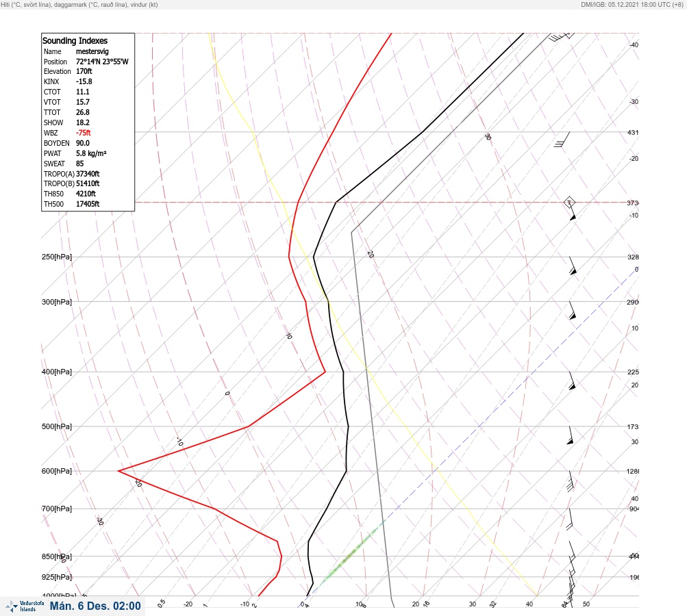The image size is (687, 616).
Task: Click the DMI/IGB 05.12.2021 18:00 UTC header
Action: click(x=632, y=5)
